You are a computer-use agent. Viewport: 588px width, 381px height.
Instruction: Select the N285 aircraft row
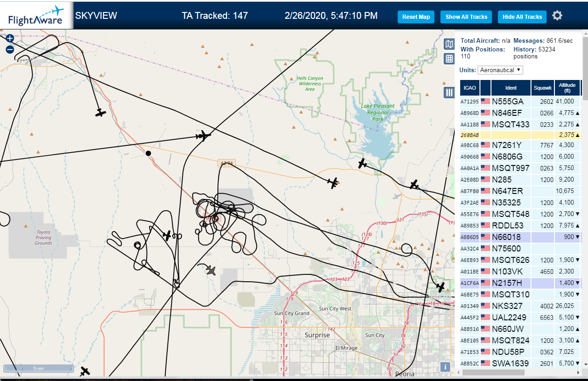tap(520, 179)
